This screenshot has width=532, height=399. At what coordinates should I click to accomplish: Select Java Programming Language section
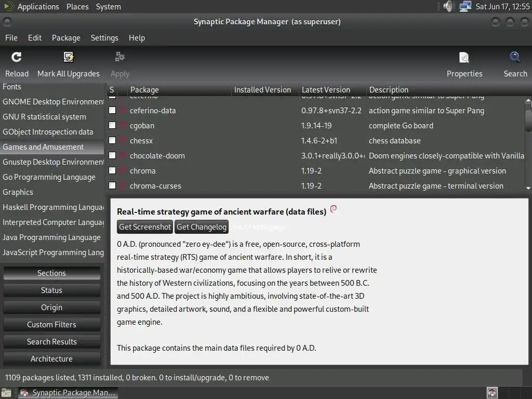(52, 237)
